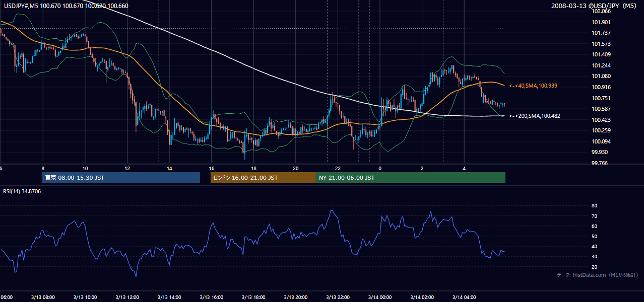Click the '3/14 00:00' bottom time label
The width and height of the screenshot is (644, 302).
(380, 297)
